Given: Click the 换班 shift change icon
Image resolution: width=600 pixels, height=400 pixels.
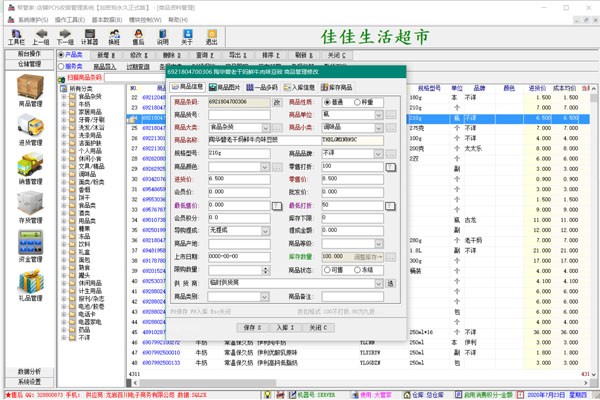Looking at the screenshot, I should tap(114, 37).
